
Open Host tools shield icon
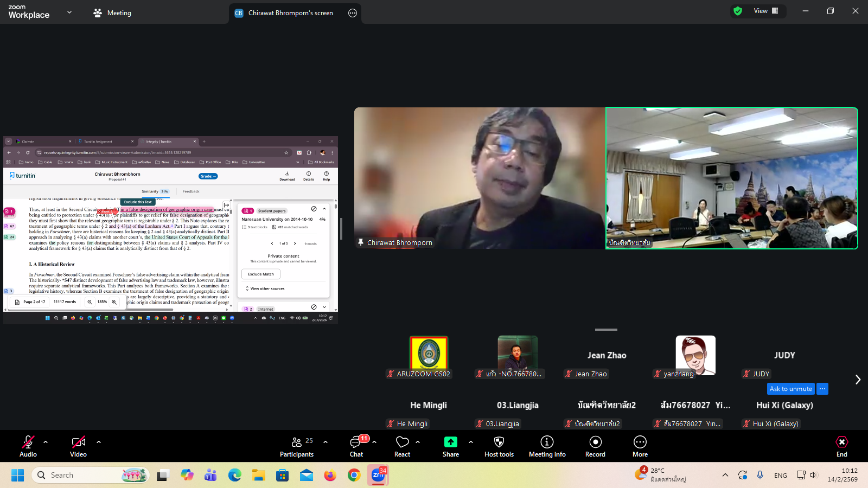click(499, 446)
